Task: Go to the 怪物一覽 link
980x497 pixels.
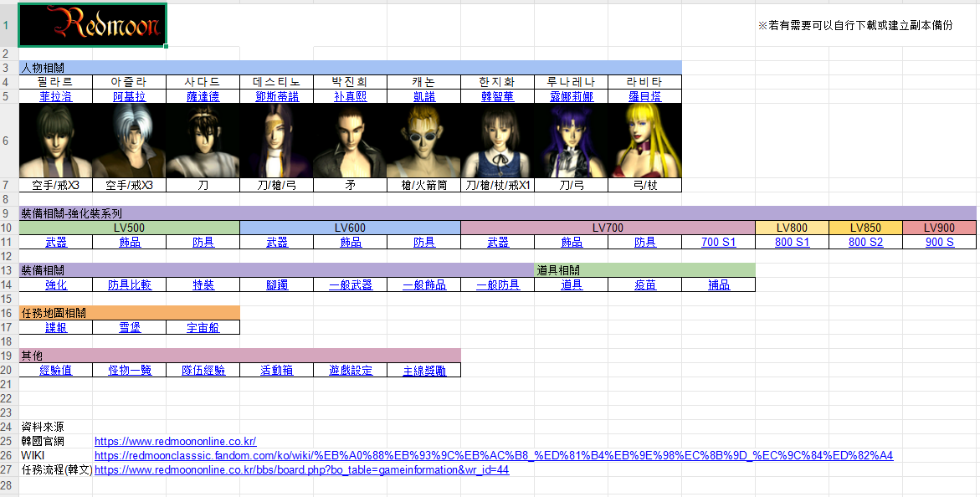Action: (x=130, y=370)
